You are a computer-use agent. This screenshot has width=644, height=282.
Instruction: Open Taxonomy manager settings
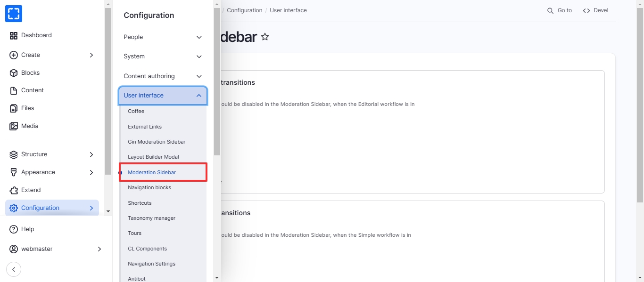point(151,218)
